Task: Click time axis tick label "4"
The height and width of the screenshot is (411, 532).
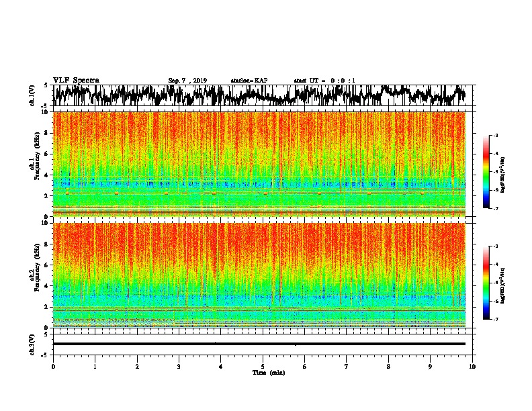Action: 220,367
